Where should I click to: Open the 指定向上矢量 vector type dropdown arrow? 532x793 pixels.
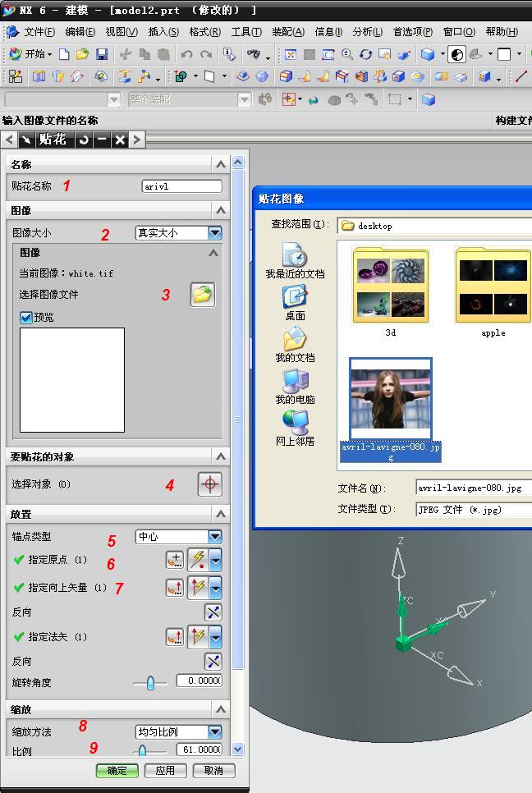[x=215, y=588]
